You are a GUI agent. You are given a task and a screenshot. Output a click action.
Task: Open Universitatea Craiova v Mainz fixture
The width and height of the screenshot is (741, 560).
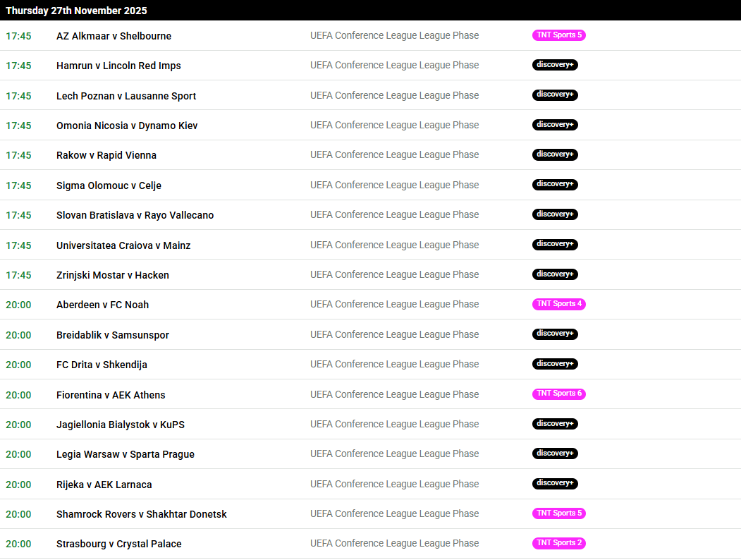click(123, 245)
